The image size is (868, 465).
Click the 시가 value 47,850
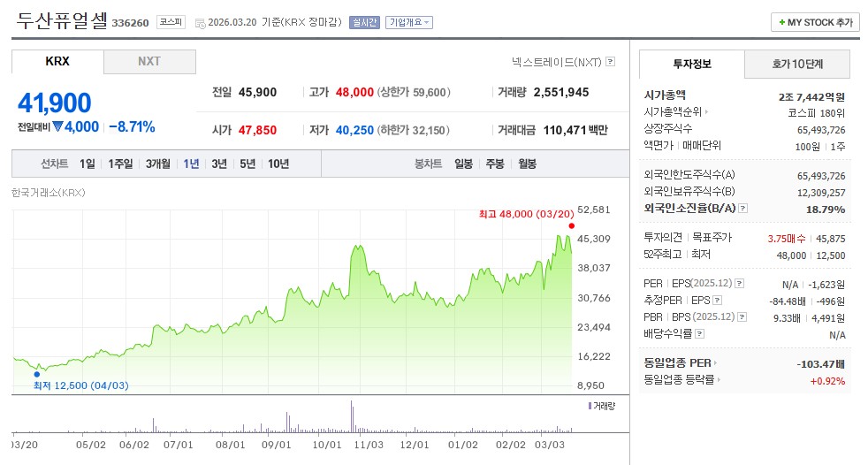257,130
